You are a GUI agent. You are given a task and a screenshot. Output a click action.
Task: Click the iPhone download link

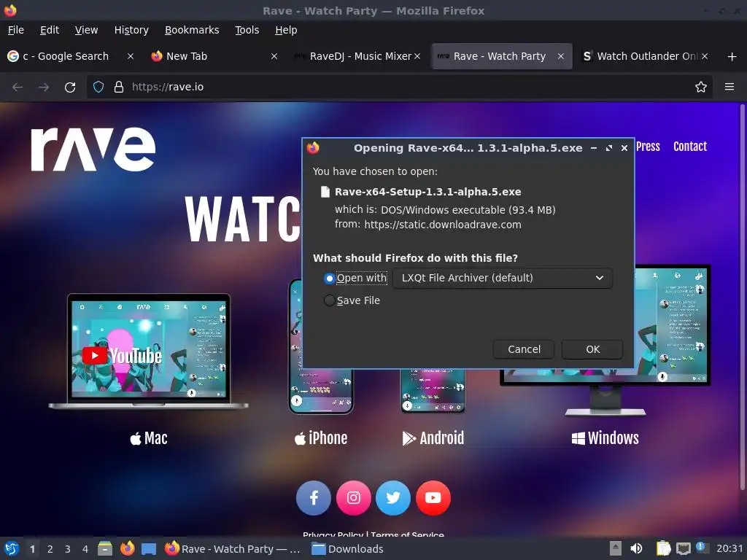click(321, 438)
